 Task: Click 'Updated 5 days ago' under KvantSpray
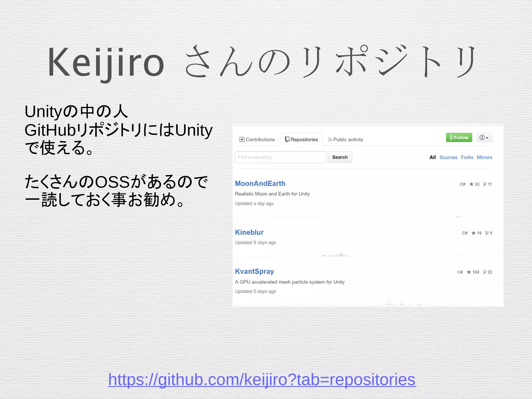pyautogui.click(x=255, y=291)
